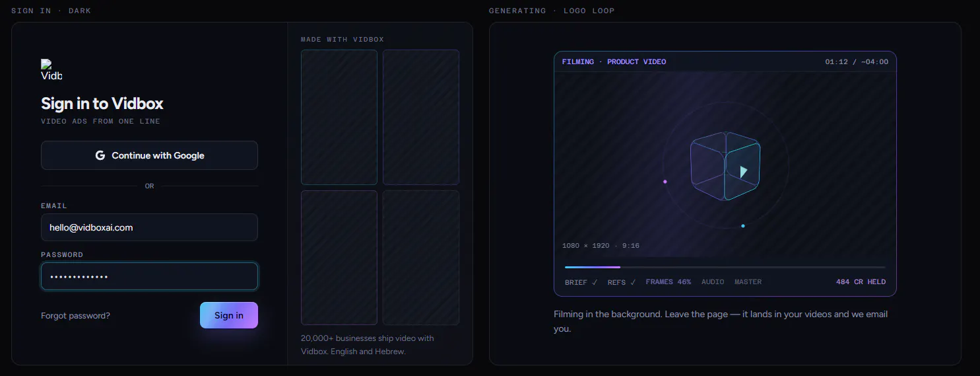The image size is (980, 376).
Task: Click the MADE WITH VIDBOX label
Action: pyautogui.click(x=343, y=40)
